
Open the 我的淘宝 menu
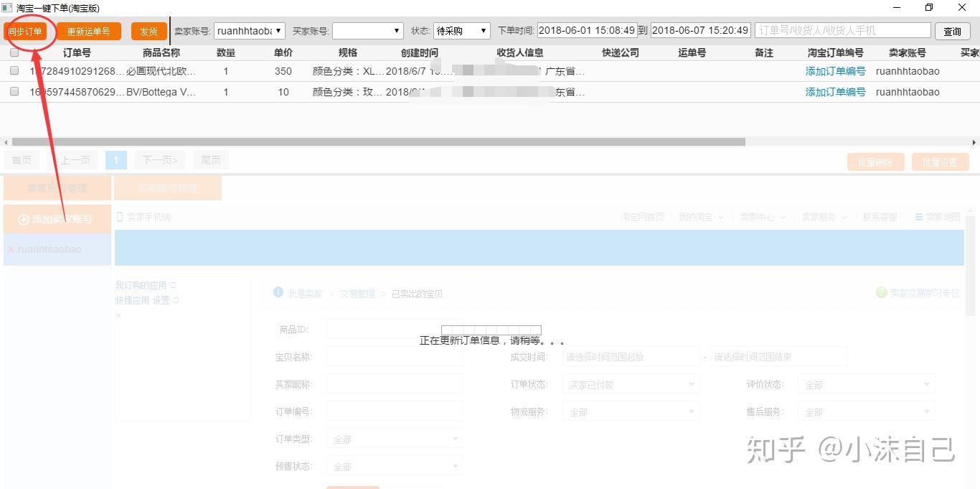(701, 217)
